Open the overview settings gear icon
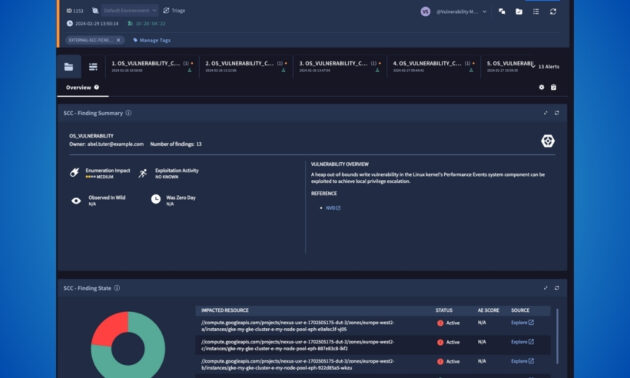 (x=542, y=87)
